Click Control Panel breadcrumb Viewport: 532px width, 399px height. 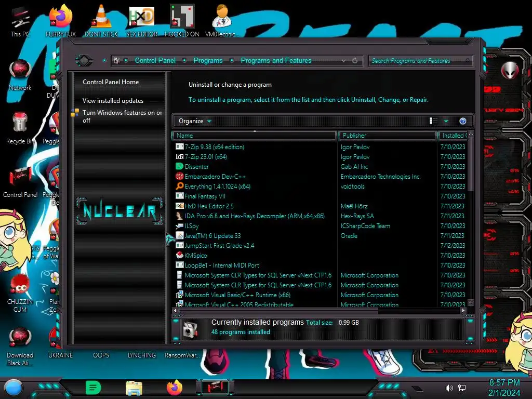(x=155, y=61)
